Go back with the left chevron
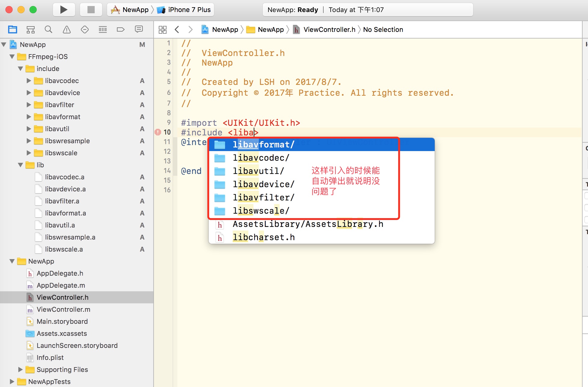 [177, 29]
